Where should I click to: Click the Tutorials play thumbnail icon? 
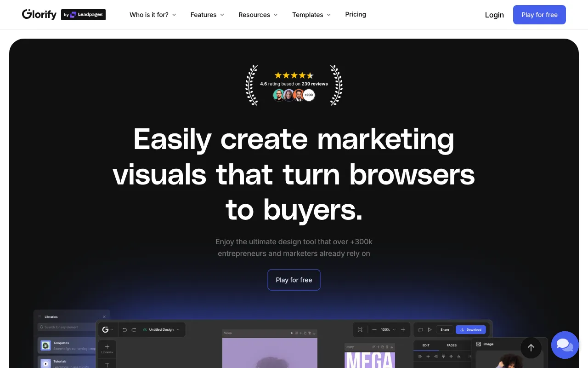point(45,363)
